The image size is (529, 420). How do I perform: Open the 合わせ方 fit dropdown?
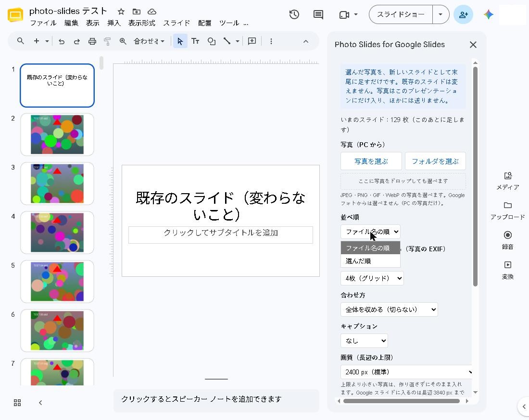[x=389, y=309]
